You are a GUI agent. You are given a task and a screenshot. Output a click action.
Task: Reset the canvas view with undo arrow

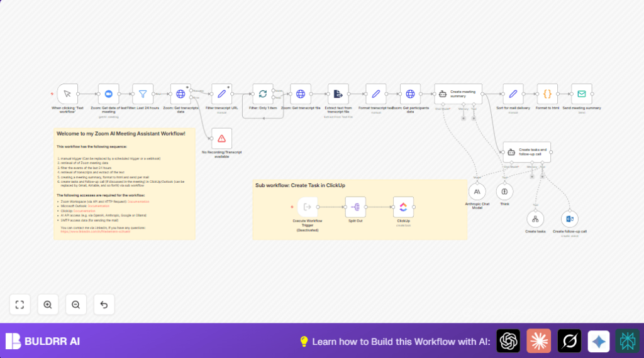[x=104, y=305]
